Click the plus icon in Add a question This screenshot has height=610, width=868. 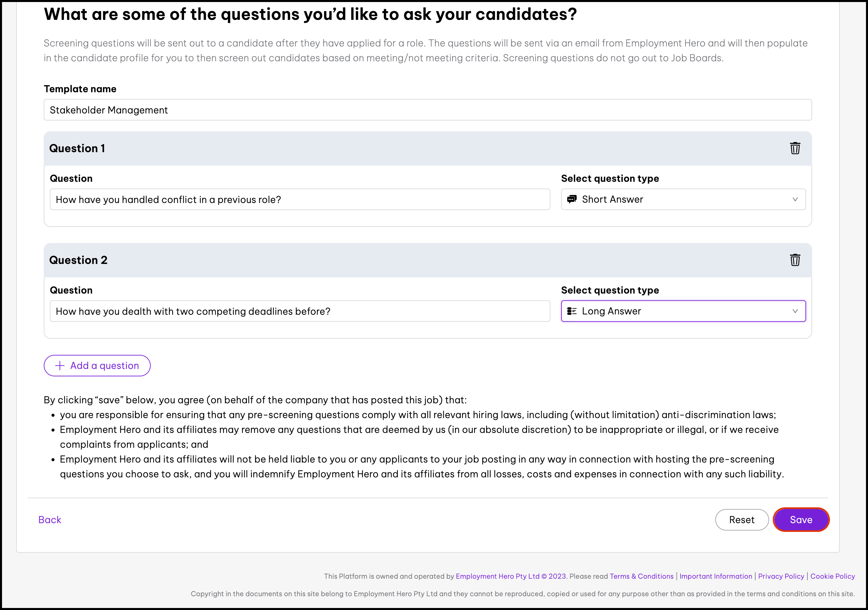60,365
